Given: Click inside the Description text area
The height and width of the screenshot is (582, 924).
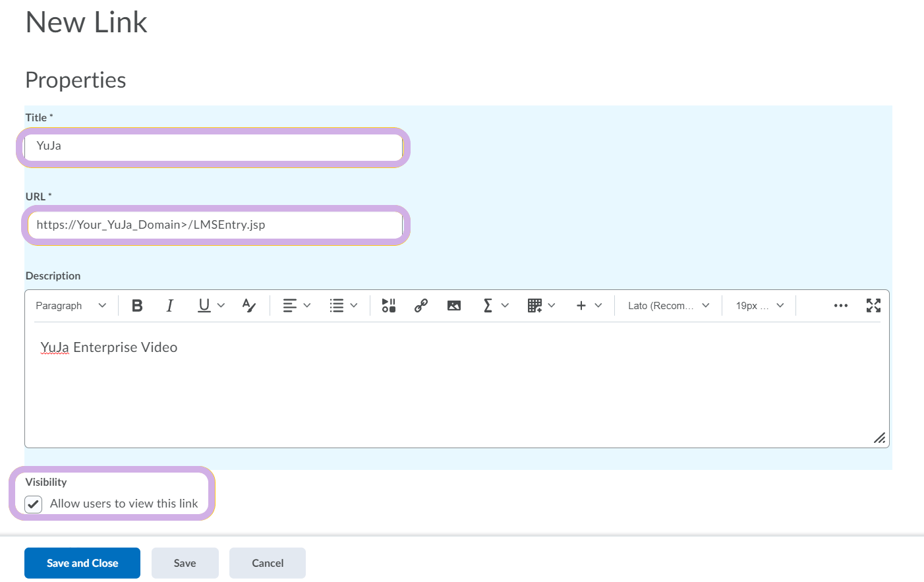Looking at the screenshot, I should [x=457, y=384].
